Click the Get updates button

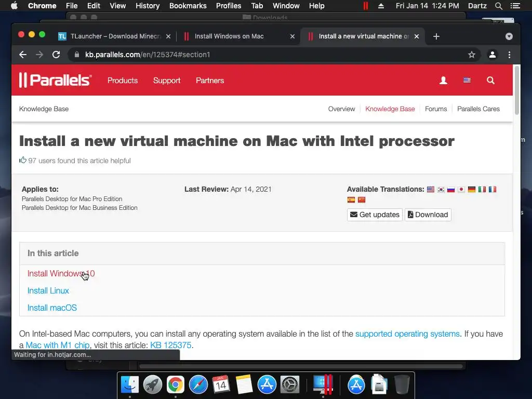(x=375, y=215)
